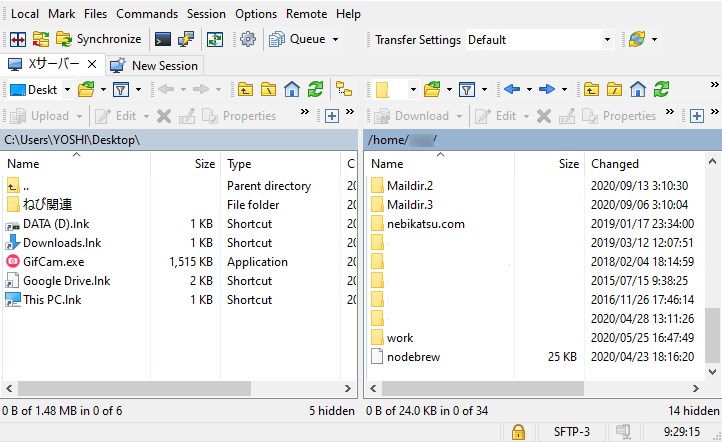Click the lock icon in status bar

click(x=518, y=432)
